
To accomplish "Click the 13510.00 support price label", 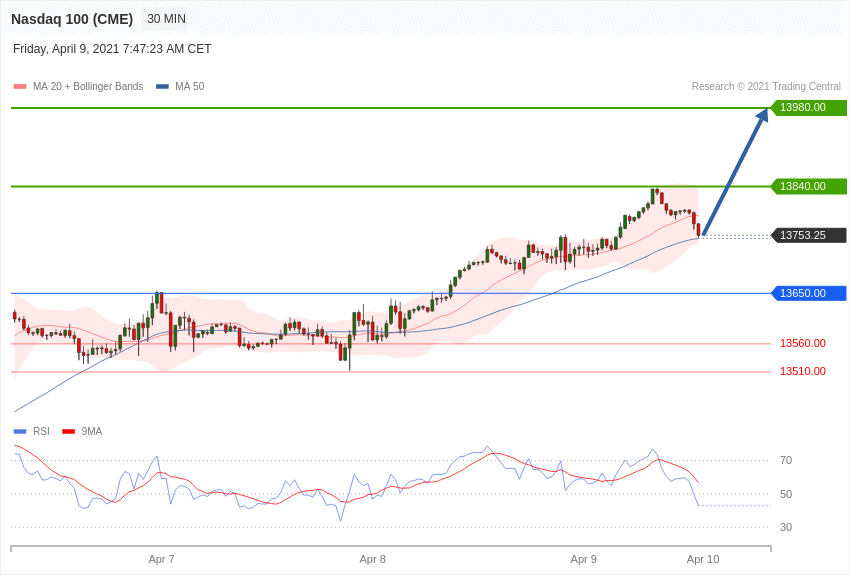I will click(803, 371).
